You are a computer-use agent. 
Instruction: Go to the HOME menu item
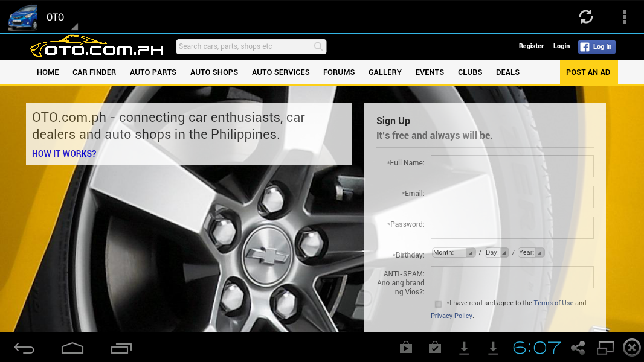48,72
